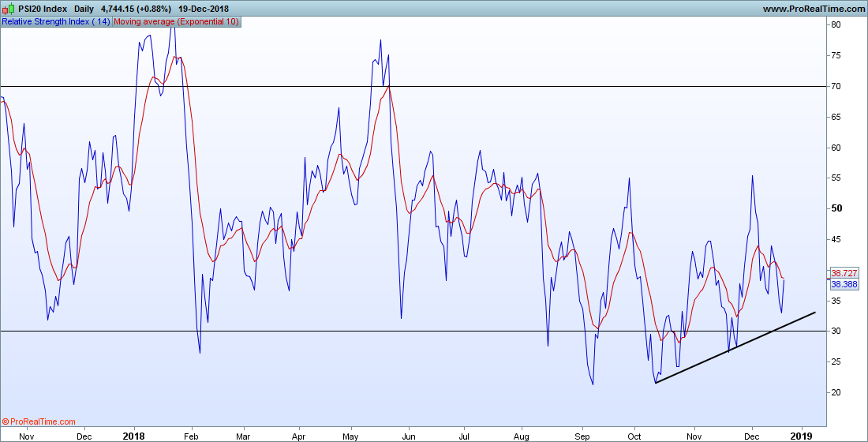This screenshot has height=442, width=868.
Task: Click the bold 50 level on the scale
Action: (x=836, y=208)
